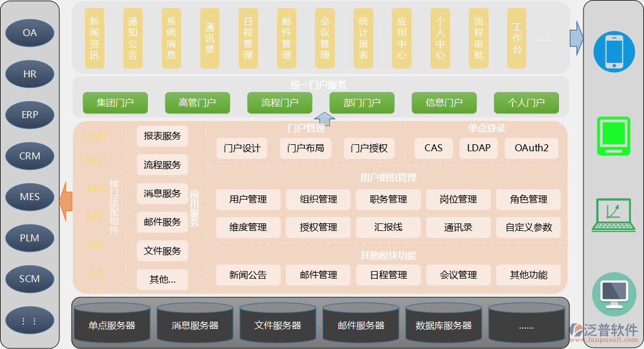Click the green tablet icon
Image resolution: width=644 pixels, height=349 pixels.
click(x=614, y=136)
